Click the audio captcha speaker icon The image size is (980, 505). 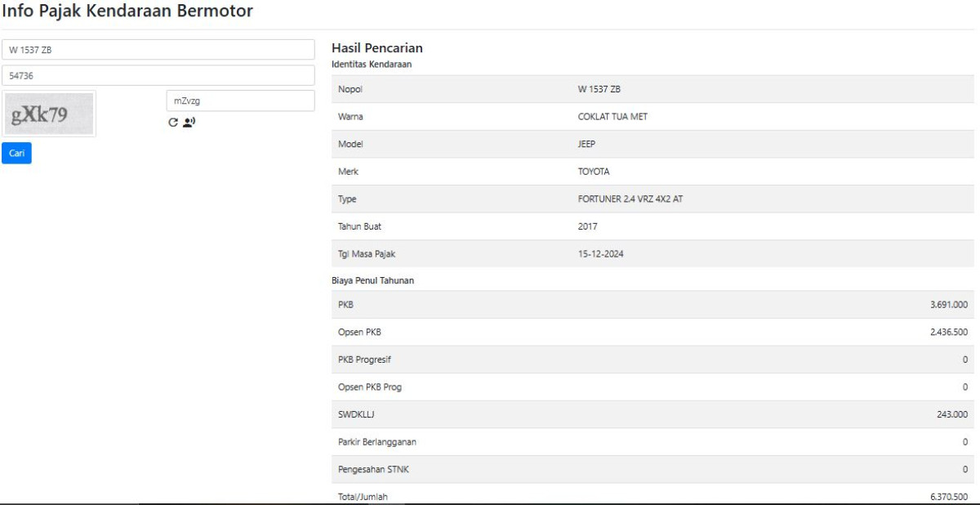(x=189, y=123)
